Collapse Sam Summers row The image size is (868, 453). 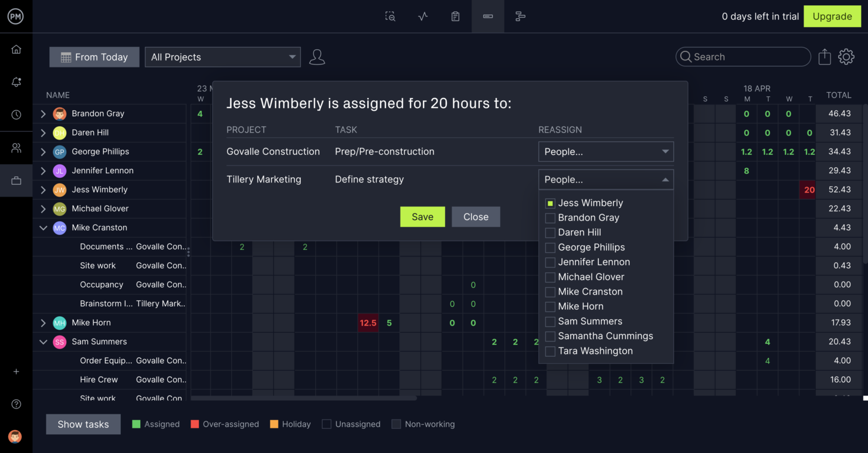coord(43,342)
